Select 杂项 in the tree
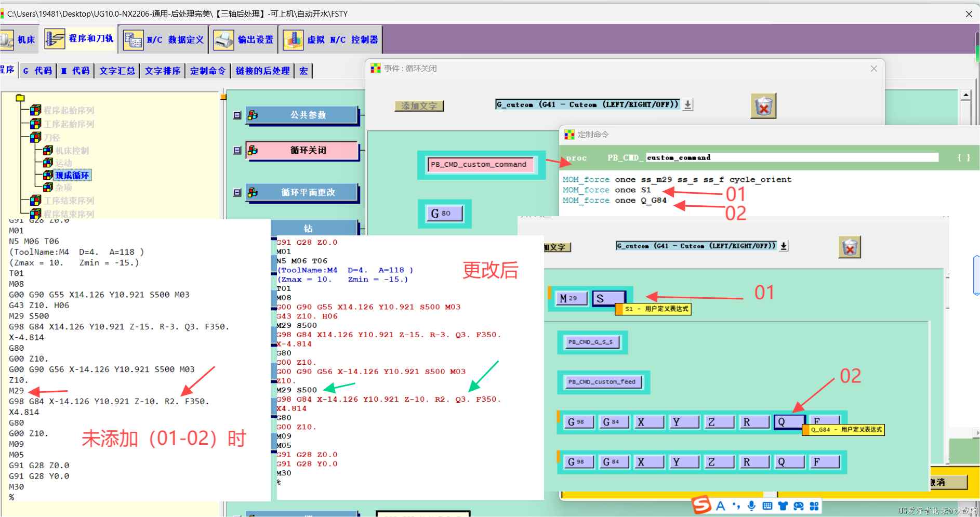Image resolution: width=980 pixels, height=517 pixels. point(64,188)
